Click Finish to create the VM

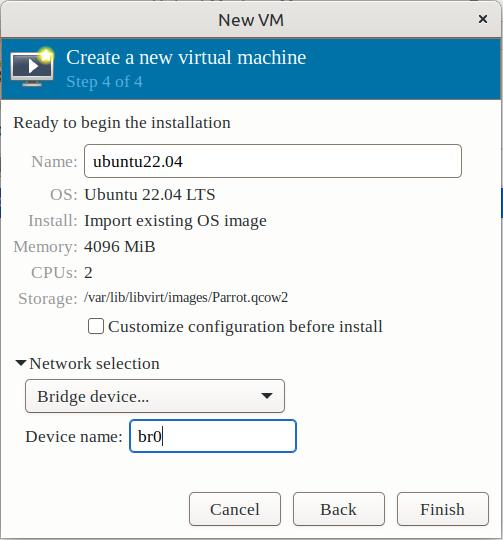[x=443, y=509]
